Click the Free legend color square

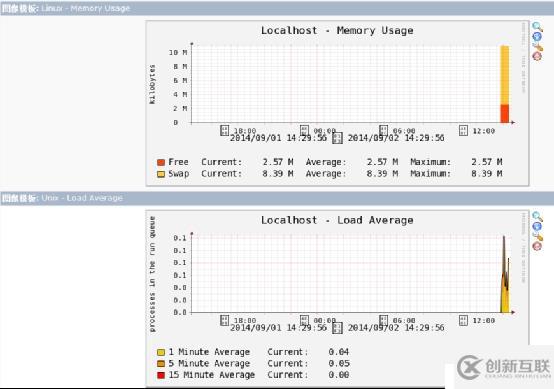tap(161, 162)
